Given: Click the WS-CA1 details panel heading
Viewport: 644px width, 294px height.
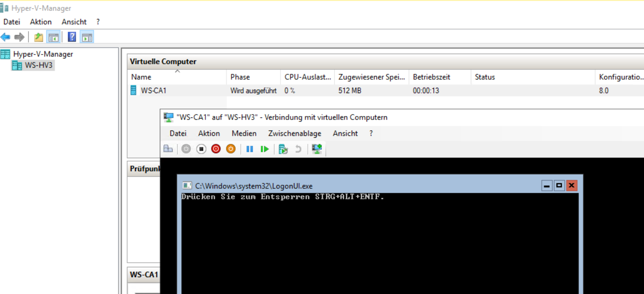Looking at the screenshot, I should (x=144, y=274).
